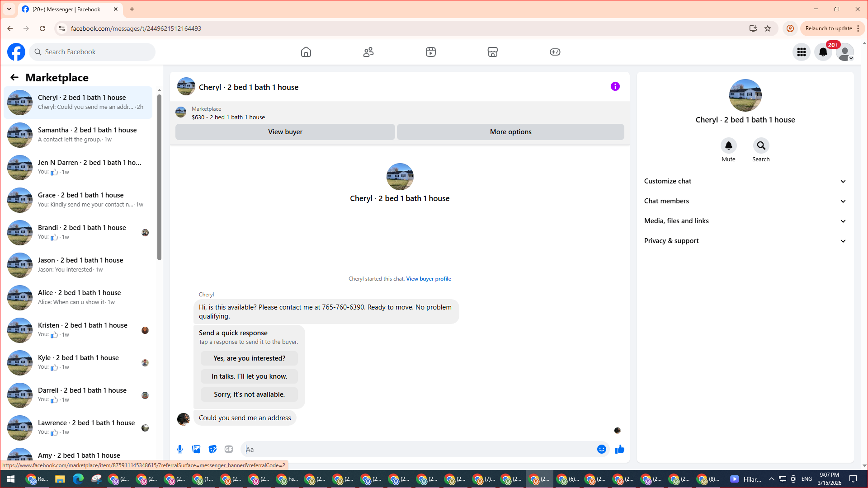Choose a GIF from the GIF icon
This screenshot has height=488, width=868.
click(x=229, y=449)
